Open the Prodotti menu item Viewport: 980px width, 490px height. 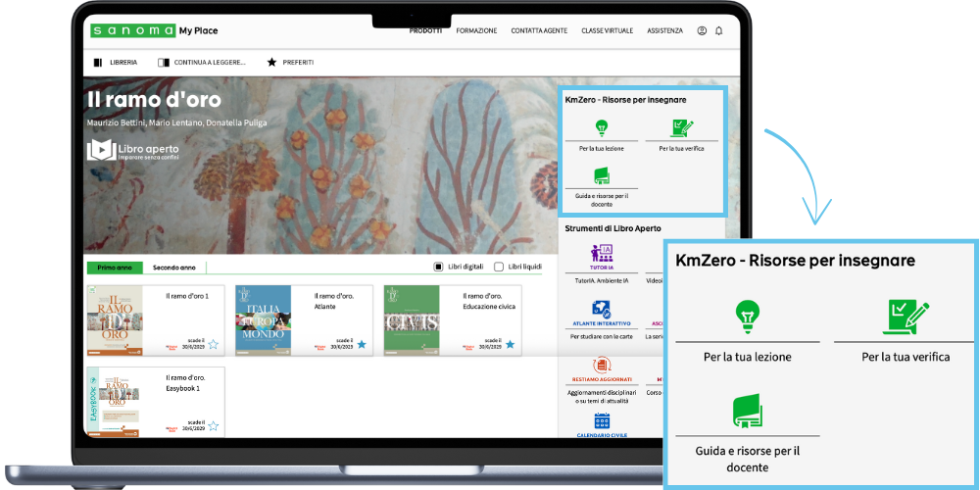(x=425, y=30)
